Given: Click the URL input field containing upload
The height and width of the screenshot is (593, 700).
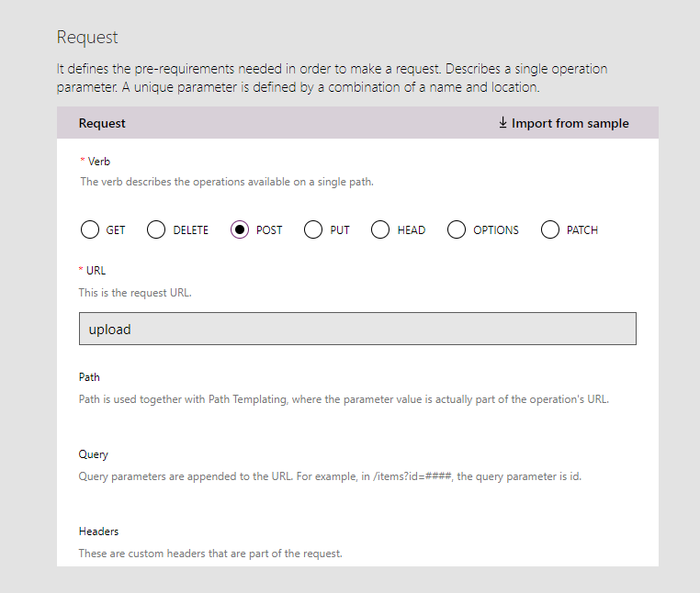Looking at the screenshot, I should point(357,329).
